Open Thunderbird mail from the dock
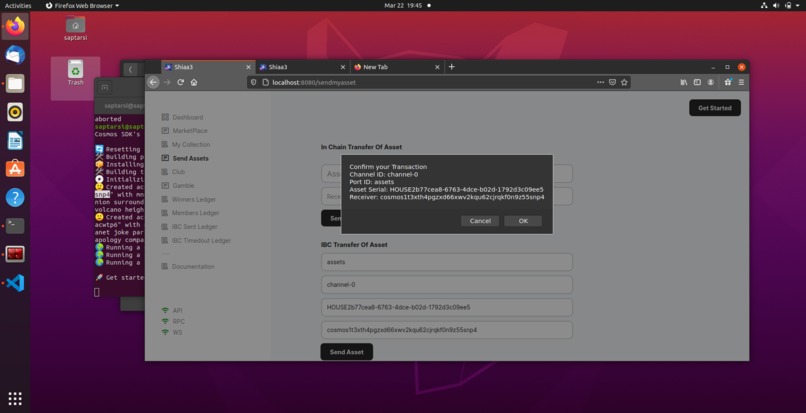Viewport: 806px width, 413px height. coord(15,55)
